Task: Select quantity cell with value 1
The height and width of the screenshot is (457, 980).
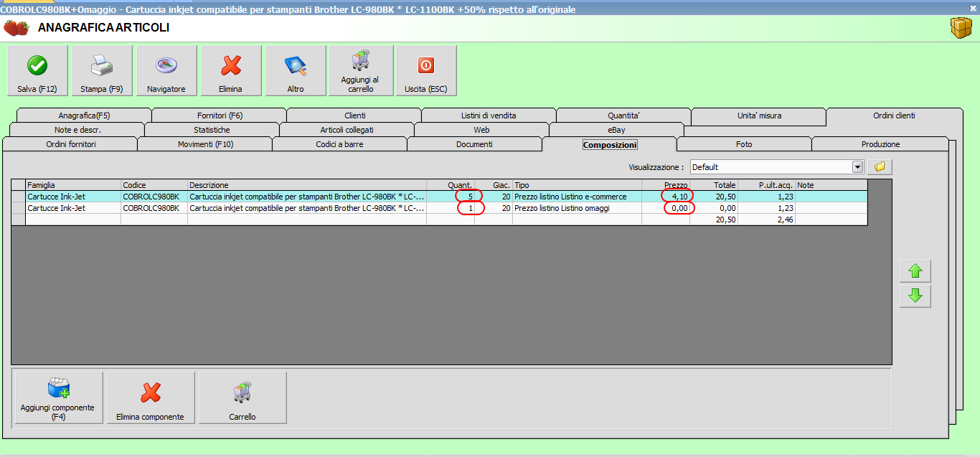Action: click(x=451, y=208)
